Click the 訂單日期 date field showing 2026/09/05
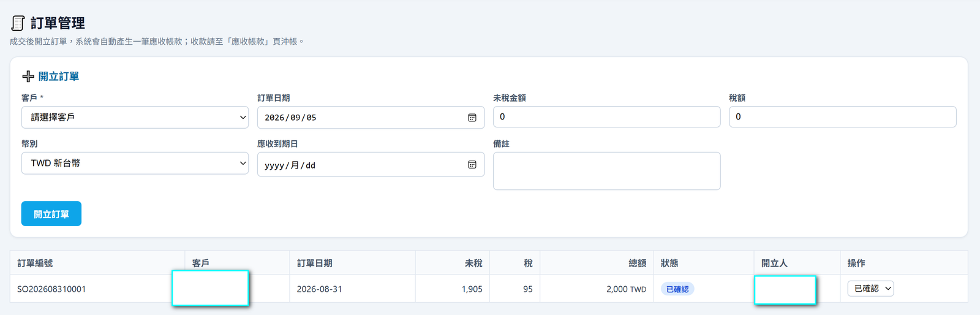The width and height of the screenshot is (980, 315). [371, 118]
